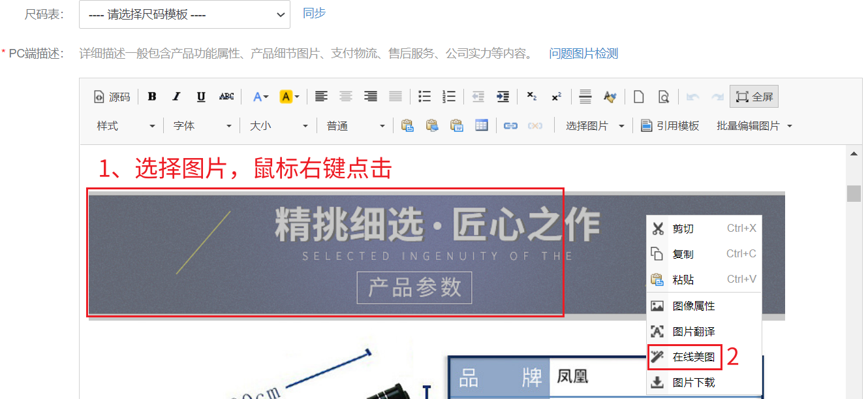Choose 粘贴 from context menu
The image size is (868, 399).
pos(704,279)
